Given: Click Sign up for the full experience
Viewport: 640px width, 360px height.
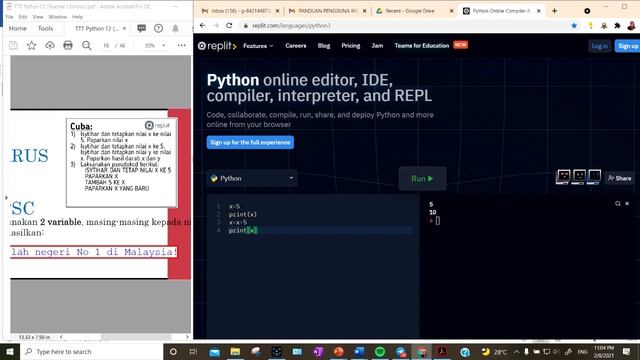Looking at the screenshot, I should (x=250, y=142).
